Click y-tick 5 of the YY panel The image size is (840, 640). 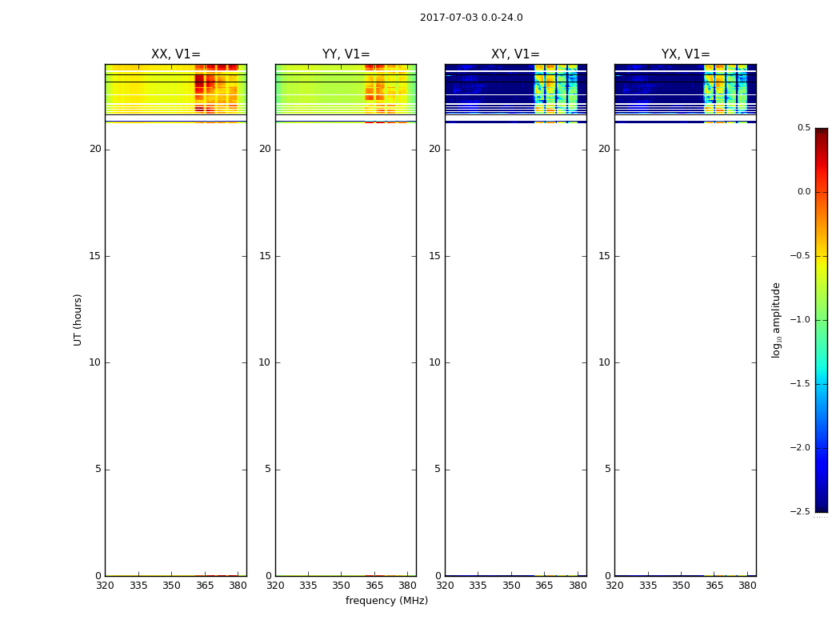point(268,469)
